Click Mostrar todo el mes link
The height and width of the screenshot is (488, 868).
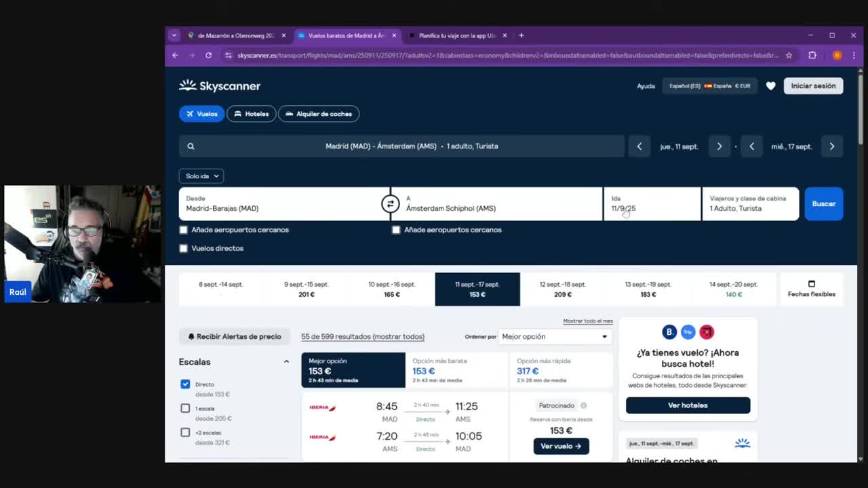click(588, 321)
